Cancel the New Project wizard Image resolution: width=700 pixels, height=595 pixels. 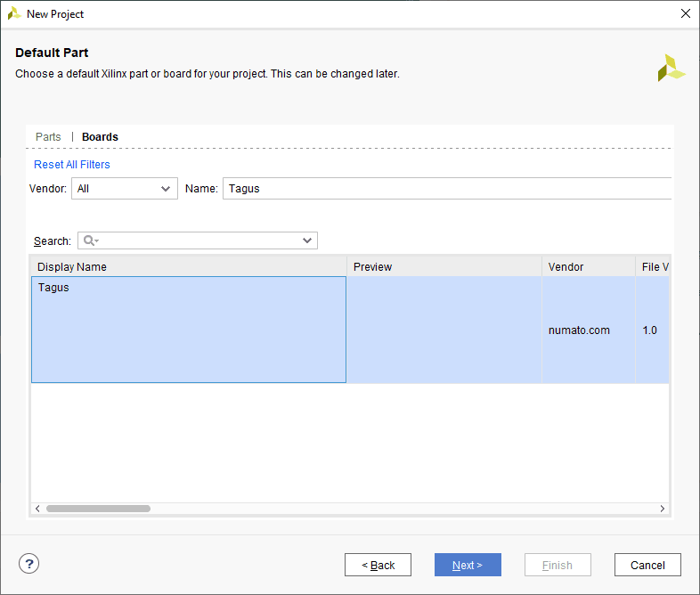(647, 565)
